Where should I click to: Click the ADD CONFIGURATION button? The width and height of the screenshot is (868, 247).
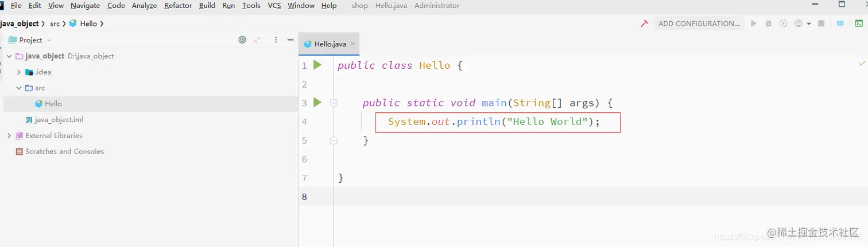(x=699, y=23)
